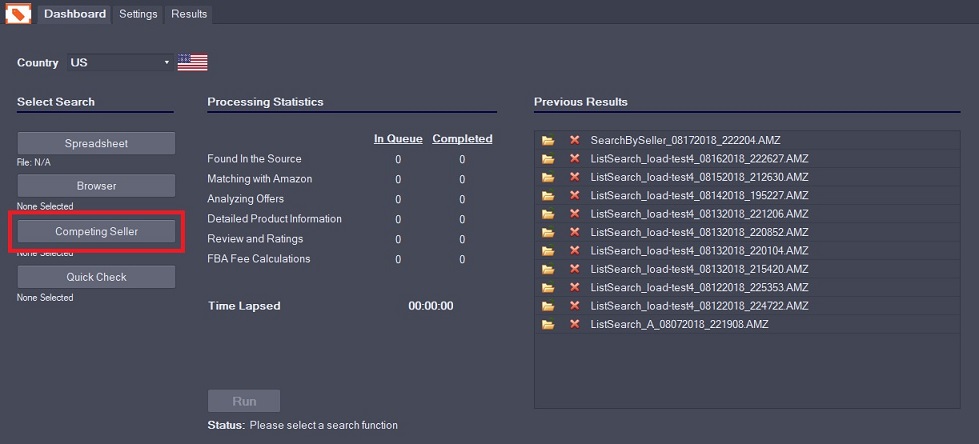Choose the Competing Seller search
The height and width of the screenshot is (444, 979).
(x=96, y=231)
